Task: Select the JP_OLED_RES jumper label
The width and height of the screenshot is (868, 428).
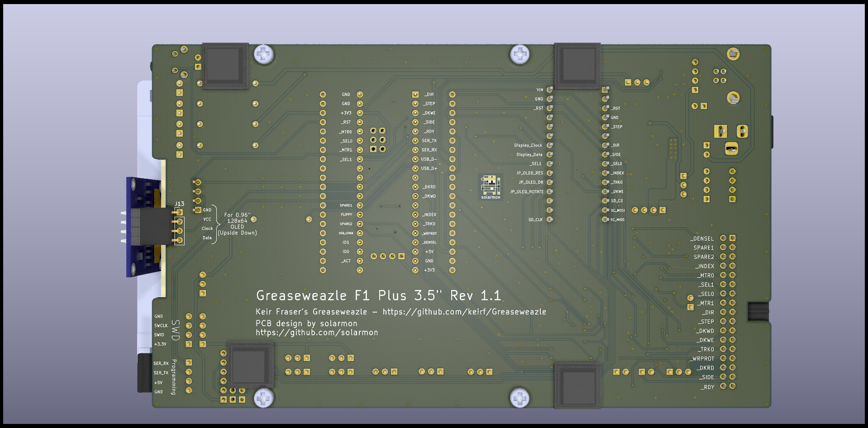Action: pos(529,173)
